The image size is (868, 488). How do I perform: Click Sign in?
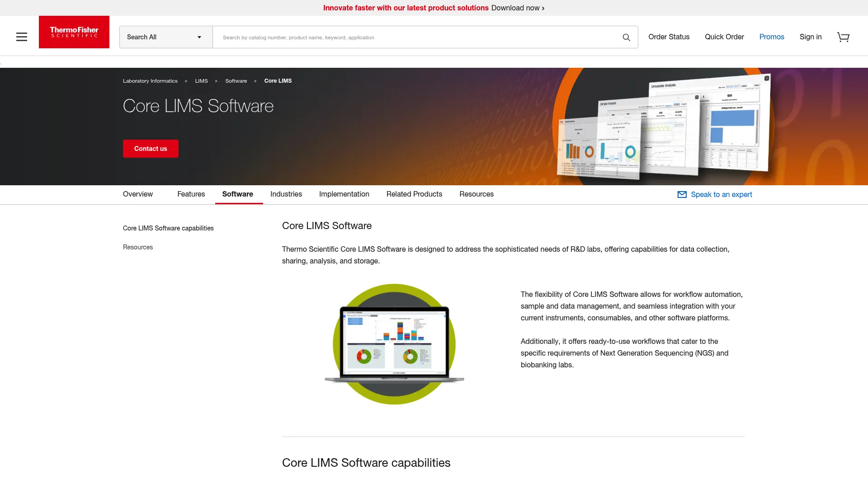pyautogui.click(x=810, y=37)
